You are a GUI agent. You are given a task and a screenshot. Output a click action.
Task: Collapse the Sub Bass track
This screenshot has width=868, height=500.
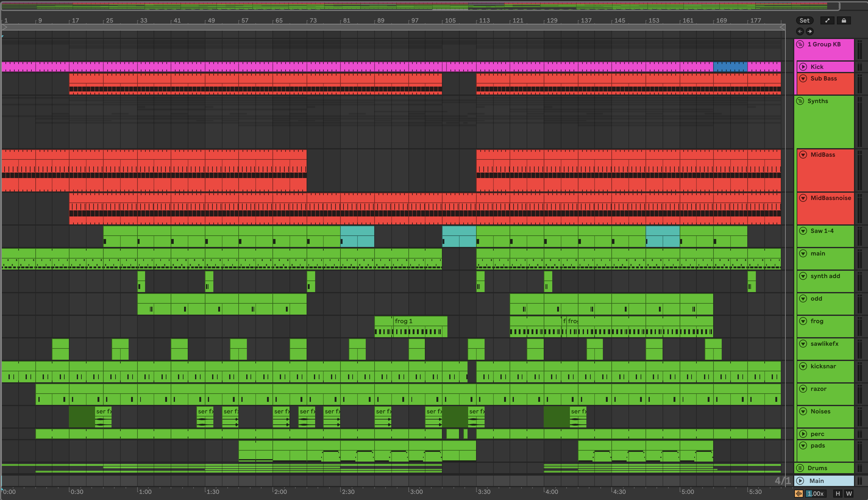point(803,79)
